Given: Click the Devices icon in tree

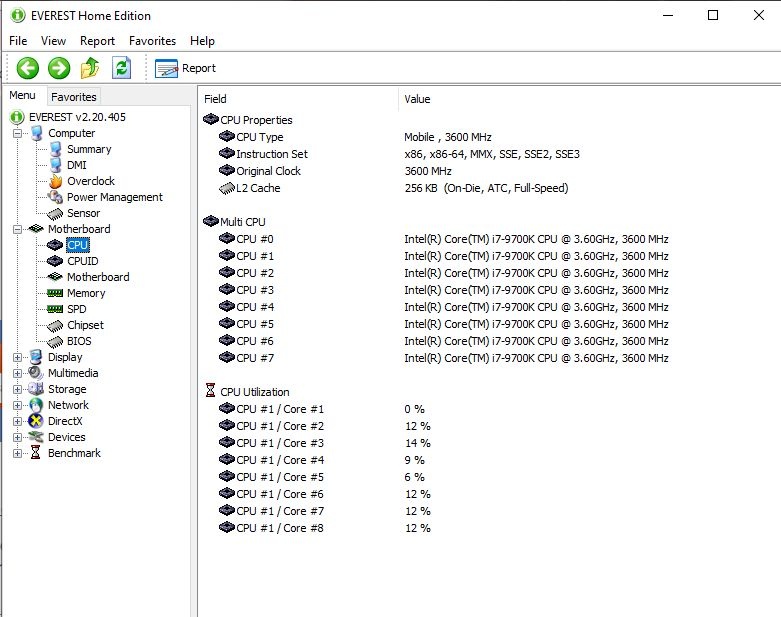Looking at the screenshot, I should 36,437.
